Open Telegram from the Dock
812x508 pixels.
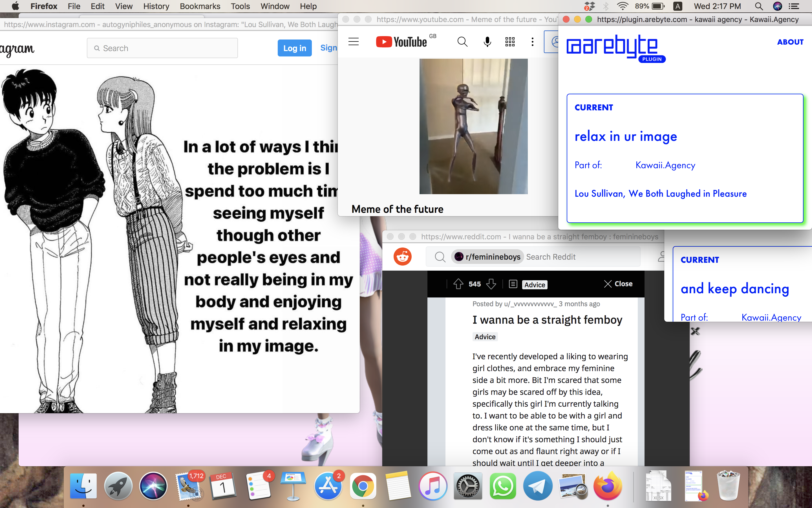(538, 486)
